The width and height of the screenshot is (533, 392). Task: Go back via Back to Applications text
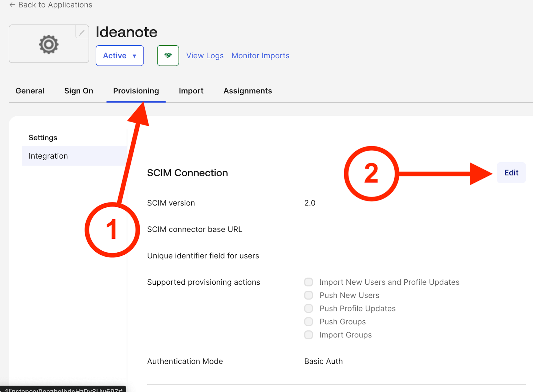(x=55, y=5)
